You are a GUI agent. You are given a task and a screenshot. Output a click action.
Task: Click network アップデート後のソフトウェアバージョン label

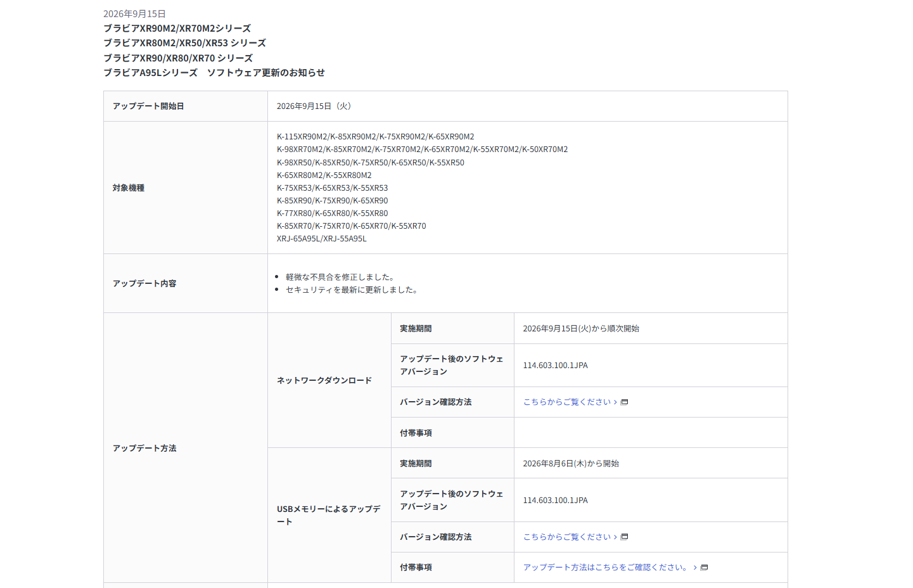coord(452,366)
